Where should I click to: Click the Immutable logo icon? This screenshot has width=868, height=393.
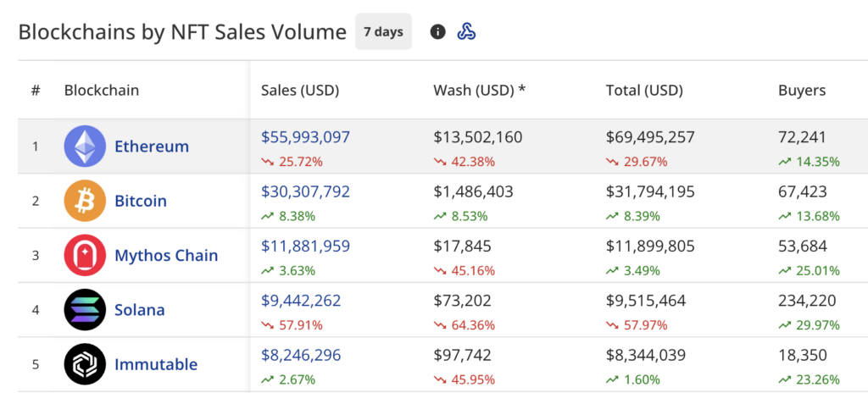(x=85, y=364)
